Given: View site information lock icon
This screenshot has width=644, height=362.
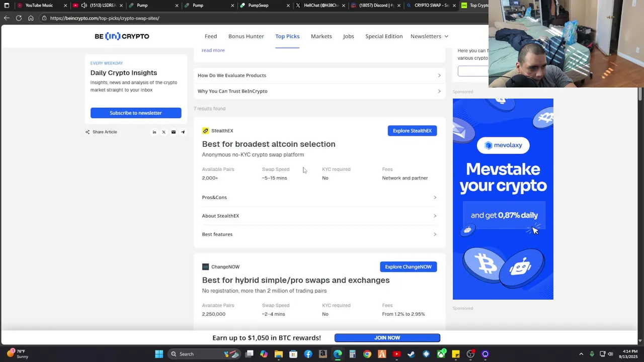Looking at the screenshot, I should [x=44, y=18].
